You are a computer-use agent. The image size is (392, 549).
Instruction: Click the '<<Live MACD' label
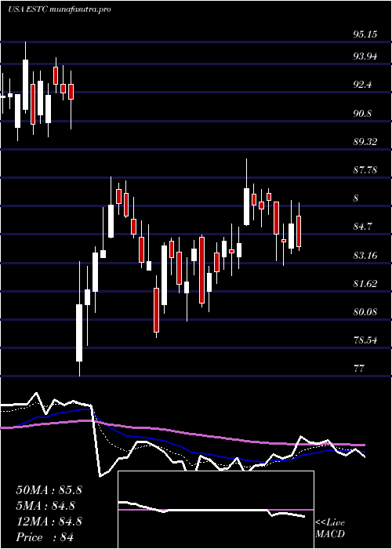click(330, 529)
